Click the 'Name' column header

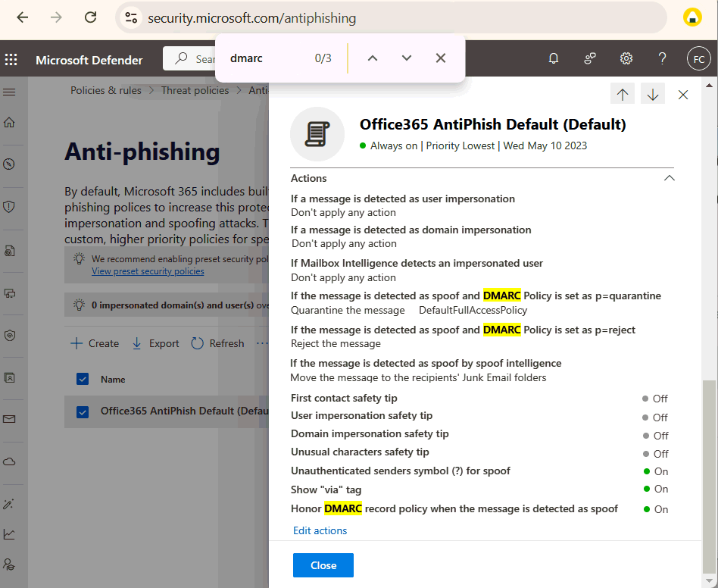113,379
